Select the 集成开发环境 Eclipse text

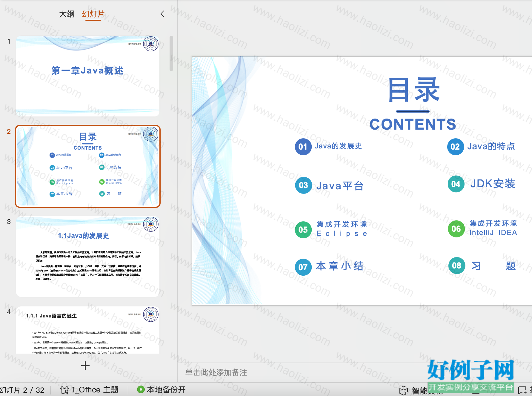pos(342,229)
